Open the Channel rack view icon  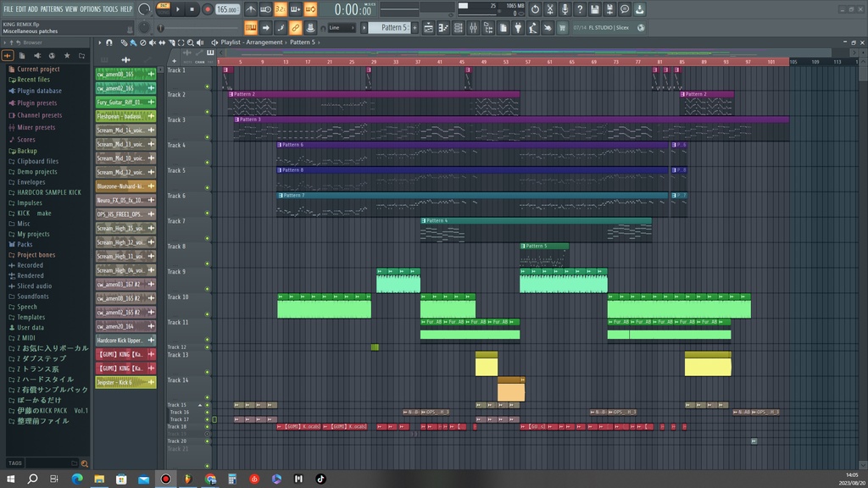(x=459, y=28)
